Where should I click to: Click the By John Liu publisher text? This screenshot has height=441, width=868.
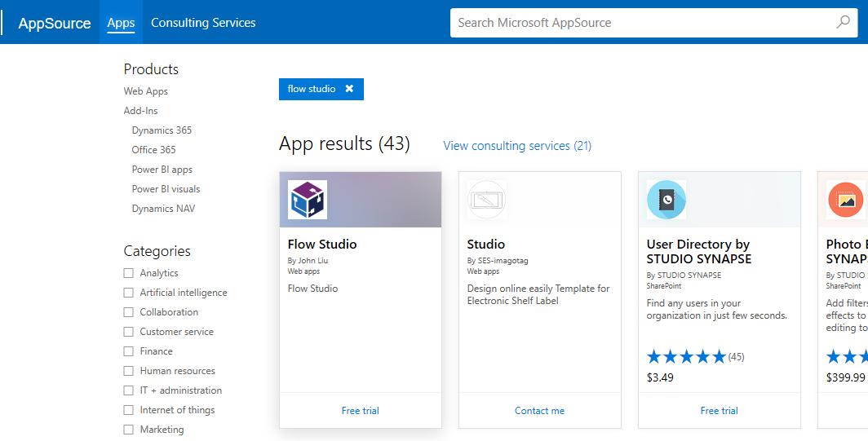click(308, 261)
